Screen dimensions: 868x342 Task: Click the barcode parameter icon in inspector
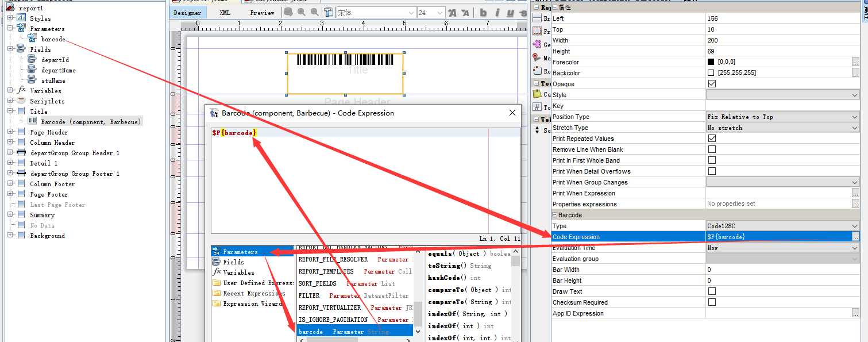tap(32, 39)
